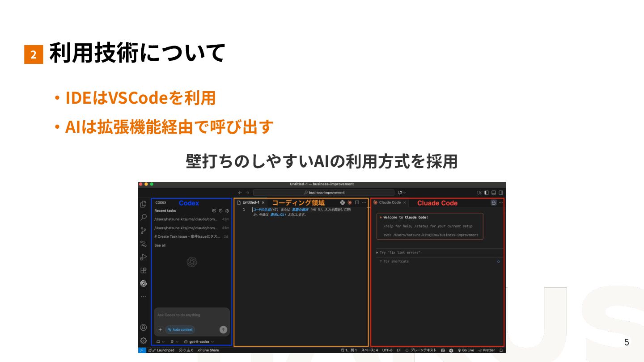The height and width of the screenshot is (362, 644).
Task: Go back with the left arrow navigation
Action: pyautogui.click(x=240, y=193)
